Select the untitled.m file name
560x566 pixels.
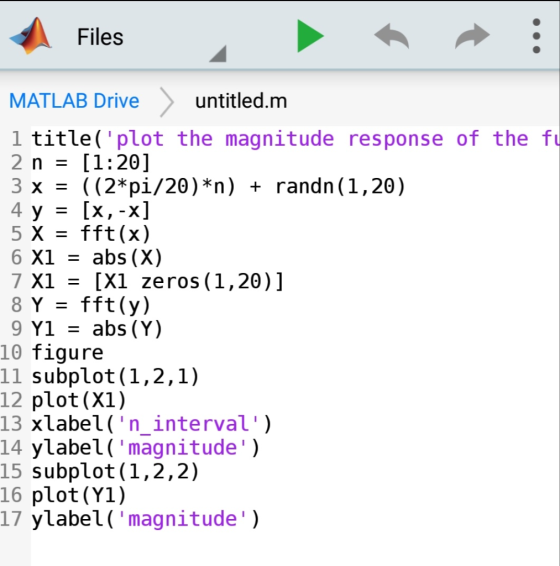pyautogui.click(x=241, y=101)
